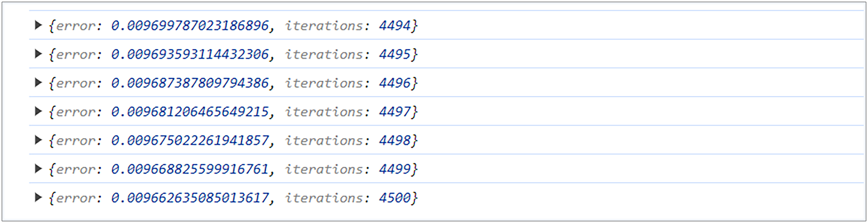The image size is (868, 223).
Task: Expand the last log entry, iteration 4500
Action: 38,197
